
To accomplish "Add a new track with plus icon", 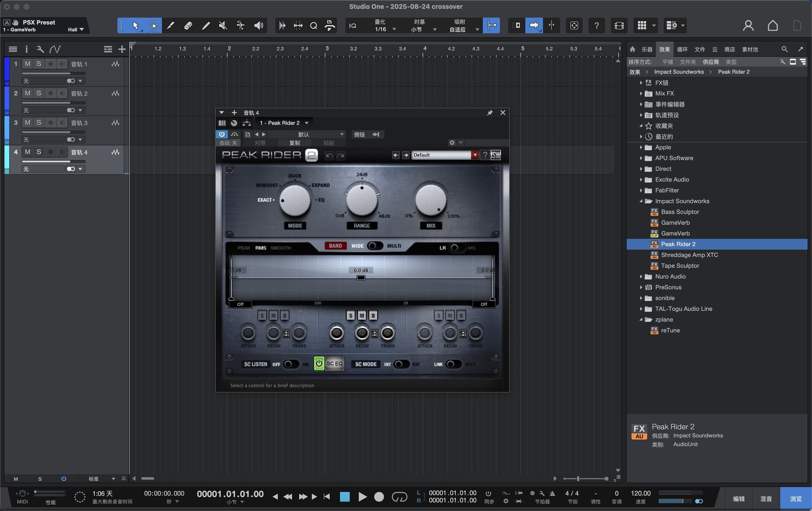I will pyautogui.click(x=122, y=49).
